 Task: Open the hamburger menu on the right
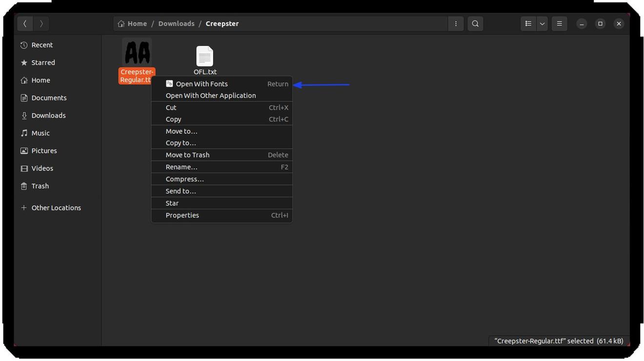[559, 23]
